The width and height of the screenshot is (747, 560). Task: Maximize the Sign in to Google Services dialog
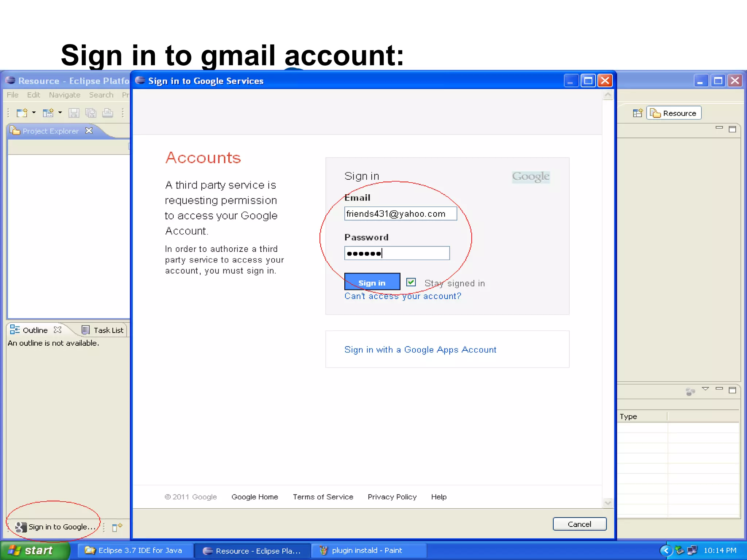tap(588, 81)
